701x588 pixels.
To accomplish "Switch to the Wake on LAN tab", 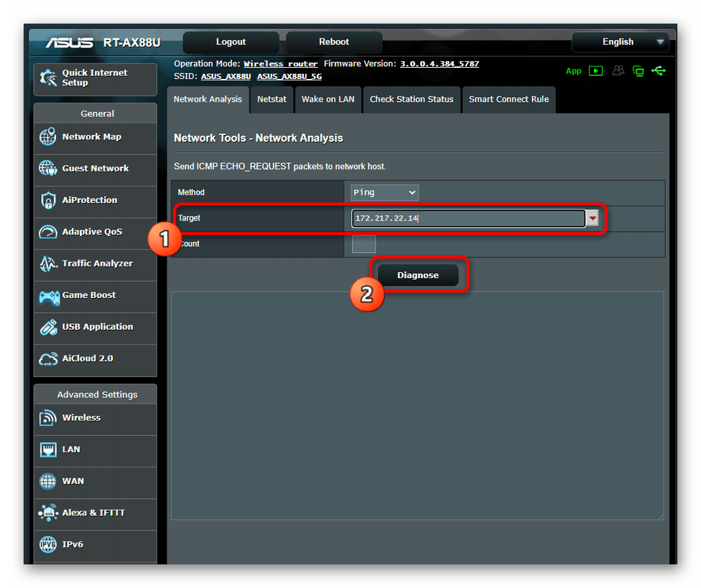I will click(x=328, y=100).
